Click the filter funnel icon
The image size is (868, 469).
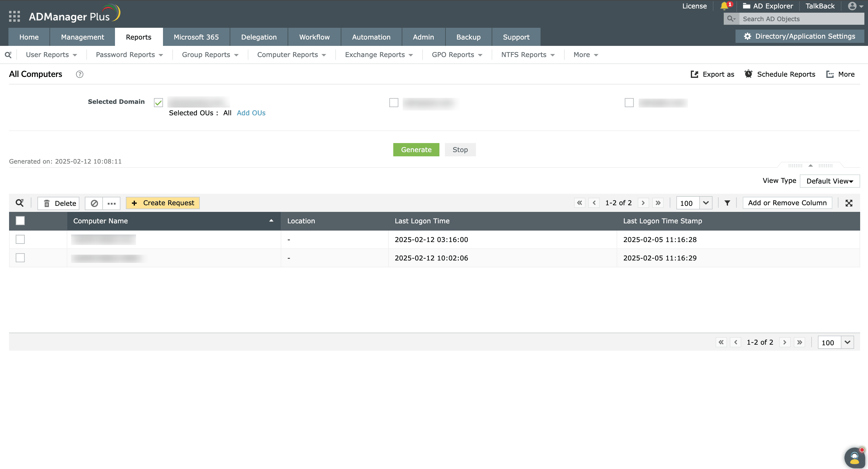(x=727, y=203)
